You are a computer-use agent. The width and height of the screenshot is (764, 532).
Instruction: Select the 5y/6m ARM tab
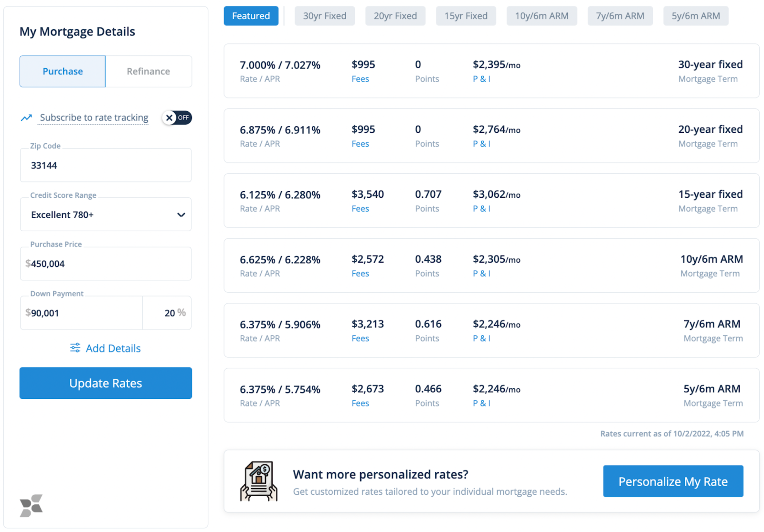coord(695,16)
